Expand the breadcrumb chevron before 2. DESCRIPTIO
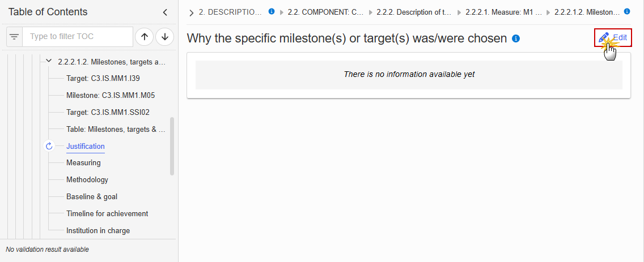Viewport: 644px width, 262px height. (x=192, y=12)
